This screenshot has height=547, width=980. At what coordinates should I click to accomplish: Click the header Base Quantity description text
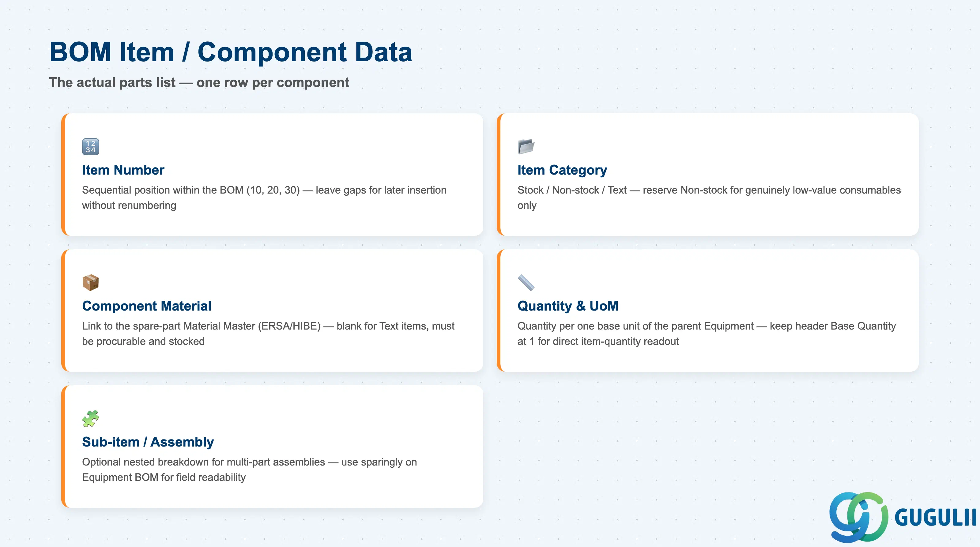pos(707,334)
